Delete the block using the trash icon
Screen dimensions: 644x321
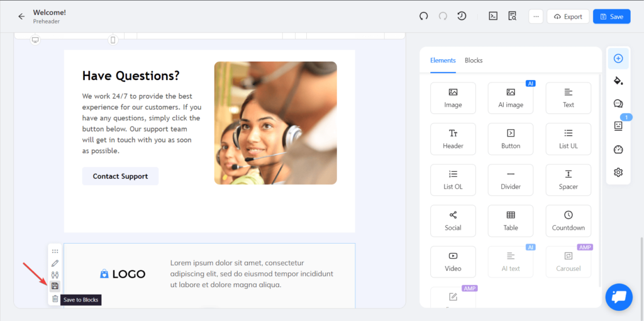[55, 299]
